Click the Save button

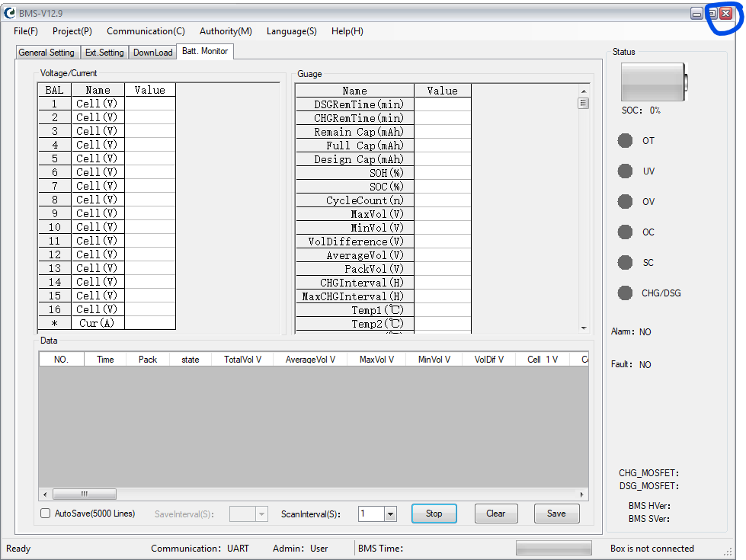[x=556, y=514]
